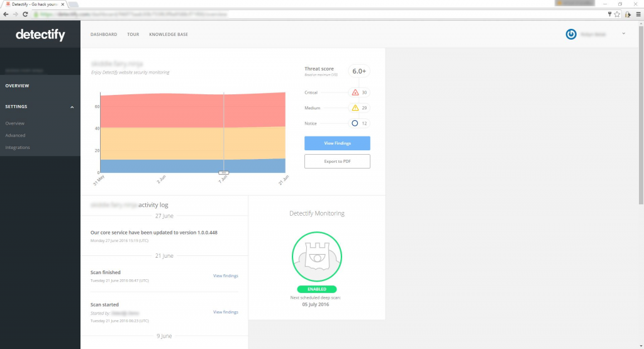Click the Scan finished log entry title

pyautogui.click(x=106, y=272)
